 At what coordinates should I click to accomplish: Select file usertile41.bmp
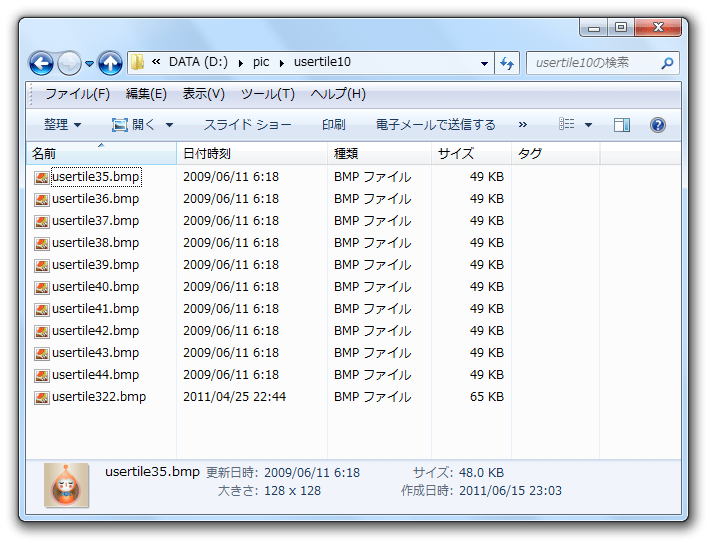96,309
